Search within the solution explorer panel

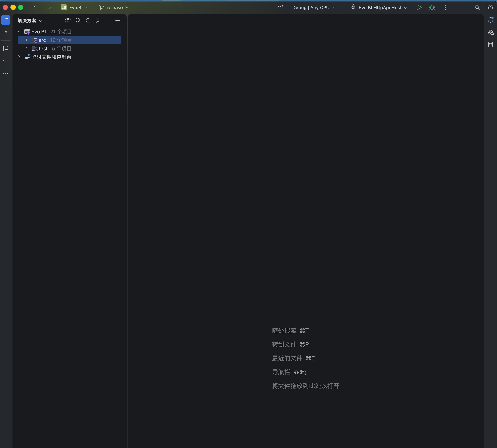78,20
